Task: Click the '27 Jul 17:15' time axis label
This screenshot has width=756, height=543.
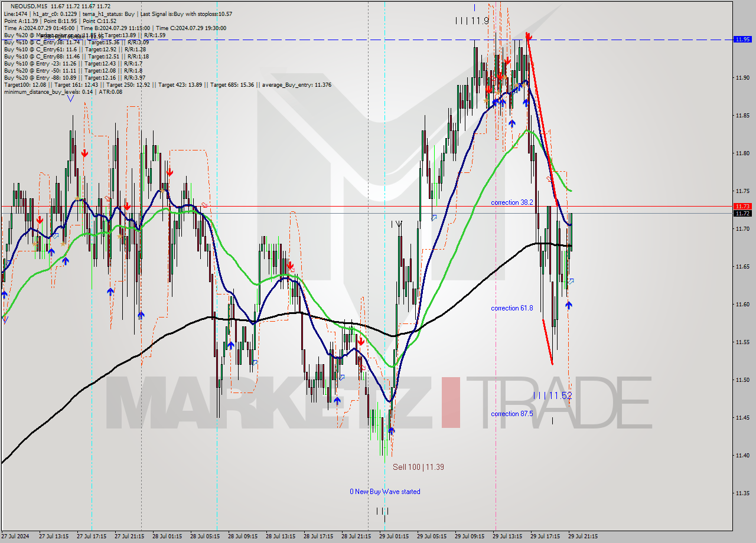Action: [x=92, y=537]
